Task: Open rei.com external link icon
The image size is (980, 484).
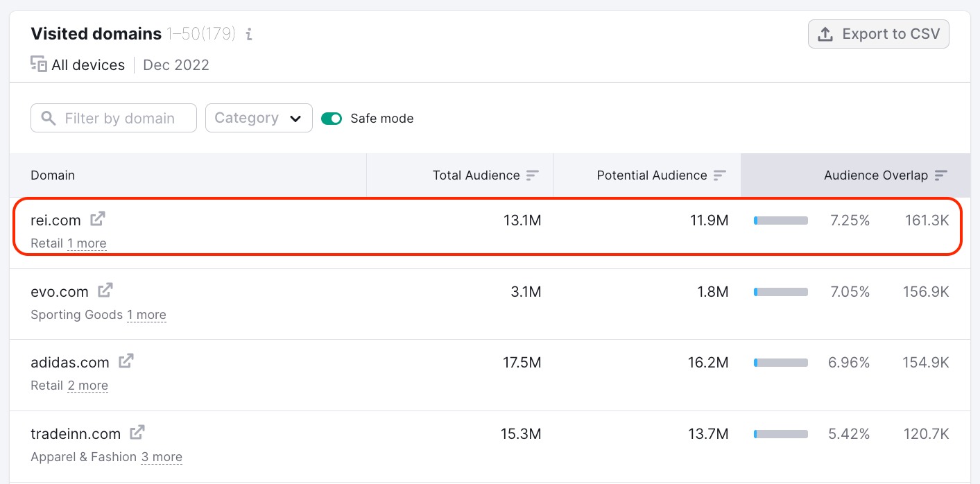Action: point(98,219)
